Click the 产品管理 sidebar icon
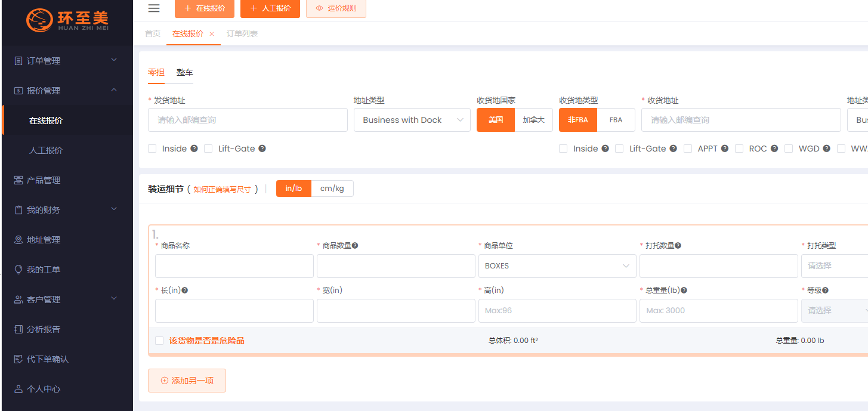This screenshot has width=868, height=411. point(18,180)
